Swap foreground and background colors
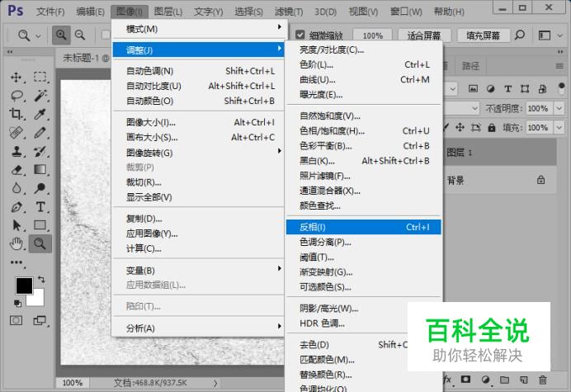The height and width of the screenshot is (392, 571). click(41, 280)
